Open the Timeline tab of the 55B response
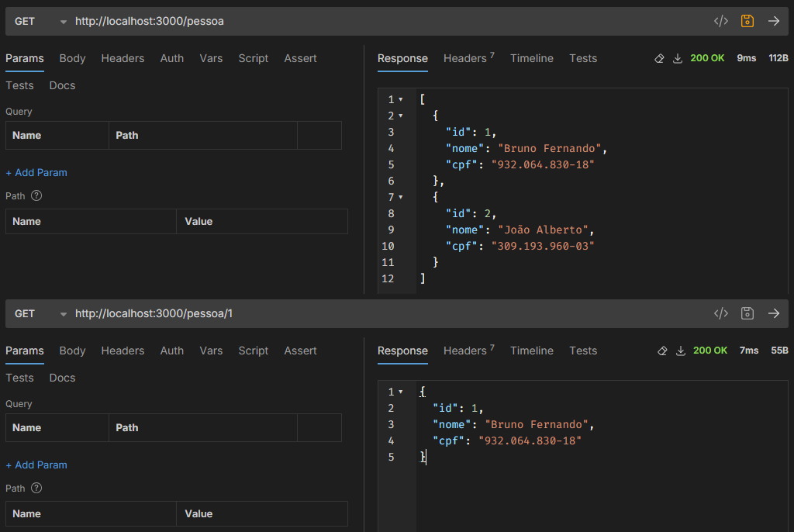 tap(531, 351)
